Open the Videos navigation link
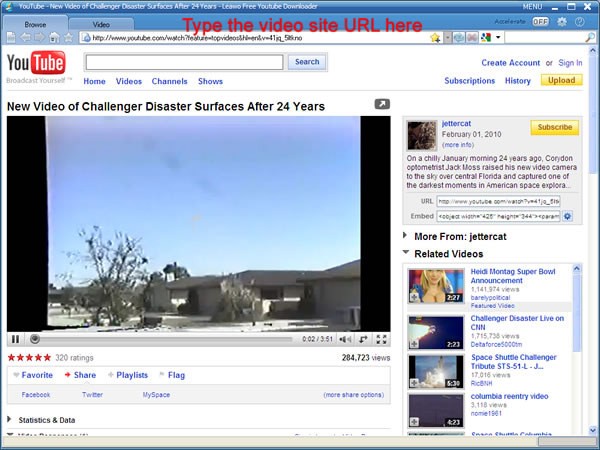Image resolution: width=600 pixels, height=450 pixels. click(x=129, y=81)
